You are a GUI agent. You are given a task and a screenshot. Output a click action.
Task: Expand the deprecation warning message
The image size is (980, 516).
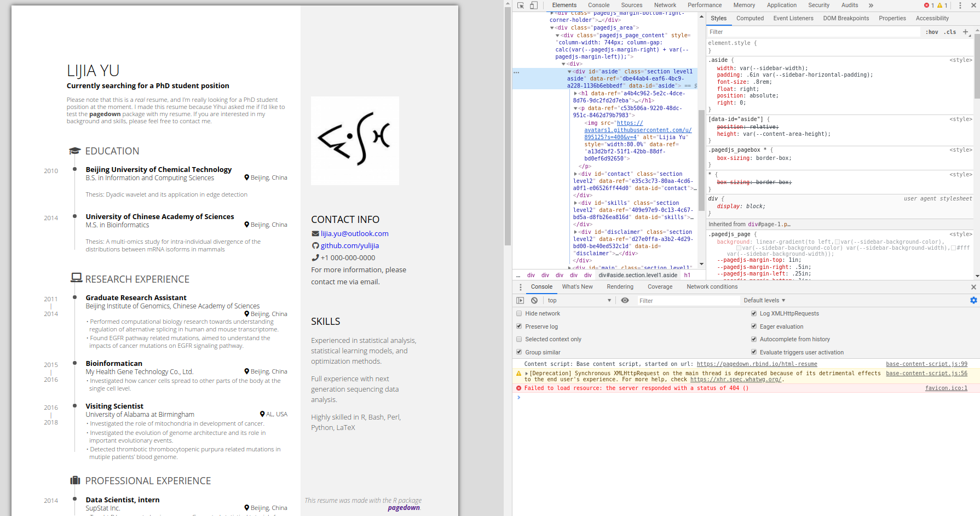527,374
